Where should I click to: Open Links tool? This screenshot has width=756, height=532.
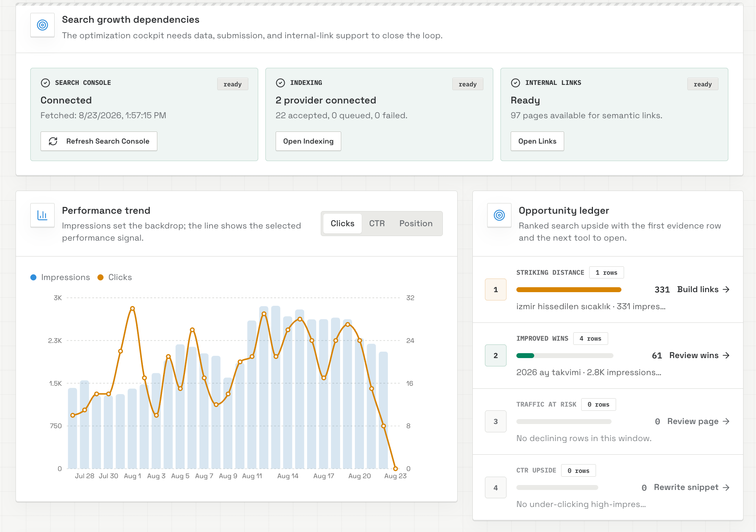537,141
